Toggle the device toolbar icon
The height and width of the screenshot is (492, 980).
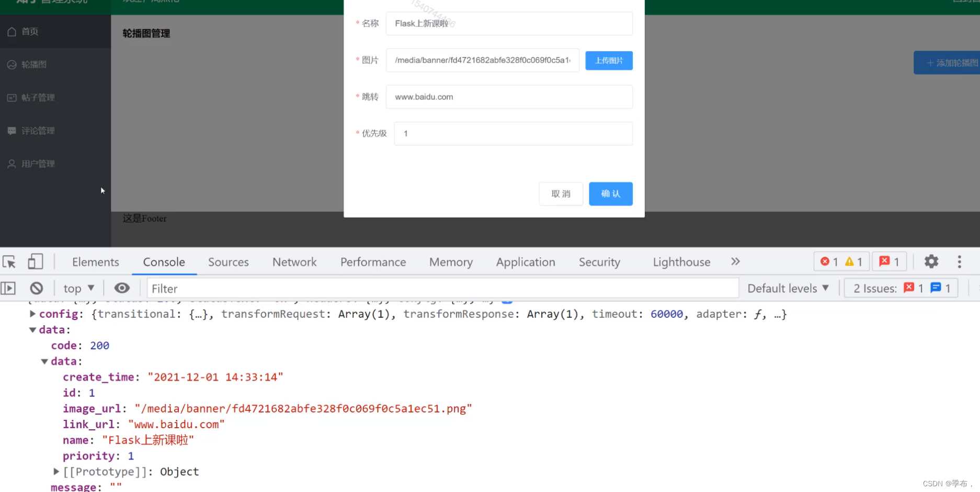point(35,261)
